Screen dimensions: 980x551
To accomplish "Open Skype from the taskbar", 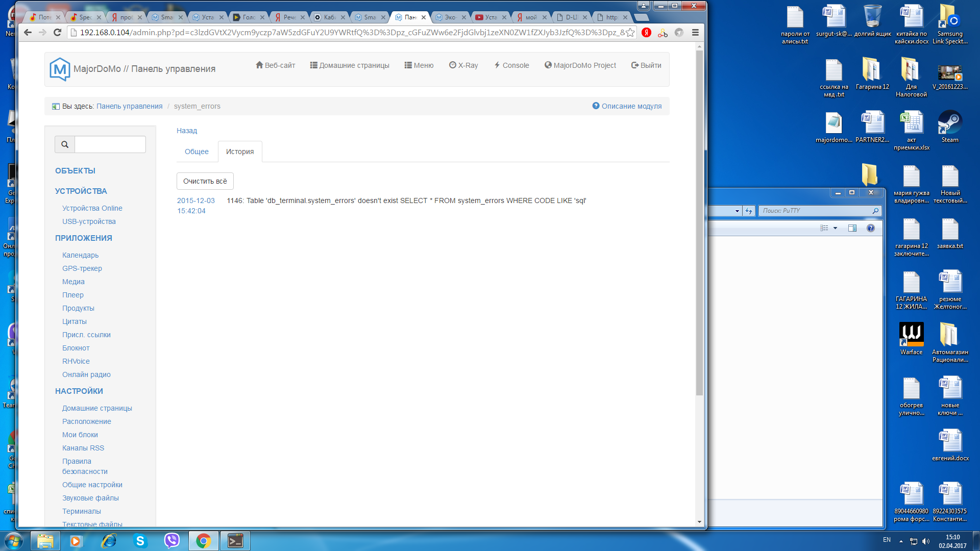I will tap(140, 541).
